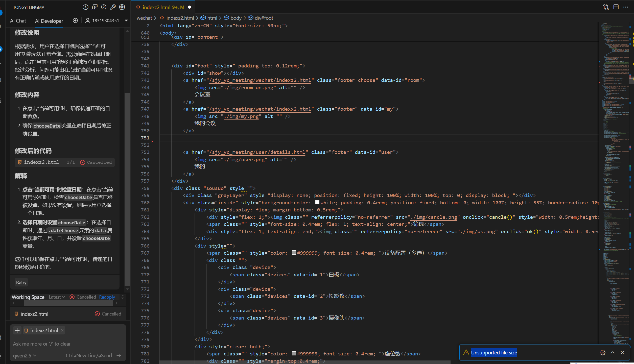Screen dimensions: 634x364
Task: Click the split editor icon
Action: (x=616, y=7)
